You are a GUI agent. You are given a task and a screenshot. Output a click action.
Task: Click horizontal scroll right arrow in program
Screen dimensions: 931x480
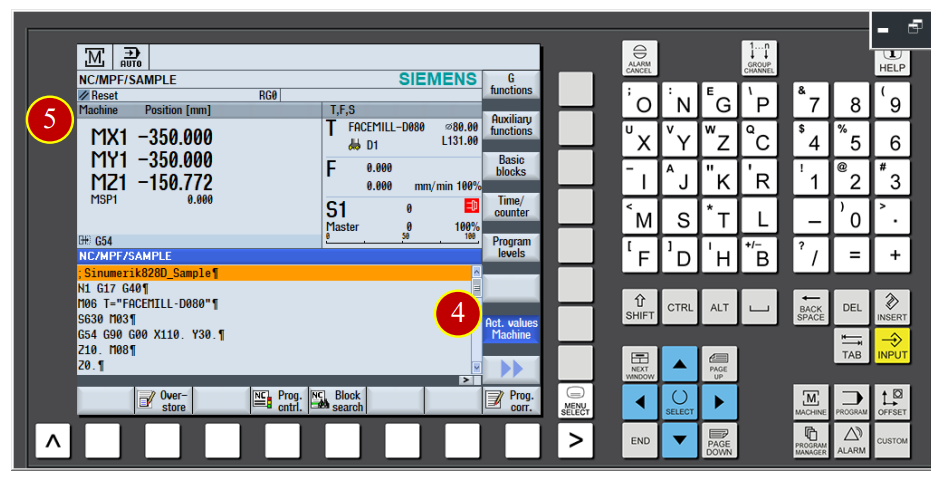(x=466, y=380)
